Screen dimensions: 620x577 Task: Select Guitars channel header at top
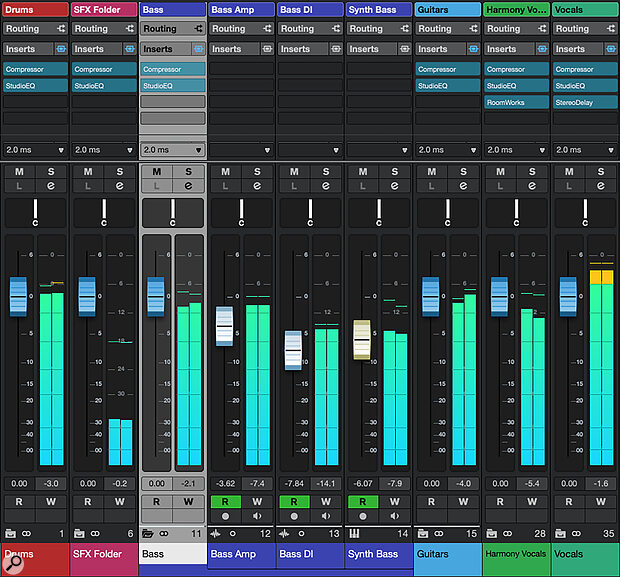[x=447, y=9]
